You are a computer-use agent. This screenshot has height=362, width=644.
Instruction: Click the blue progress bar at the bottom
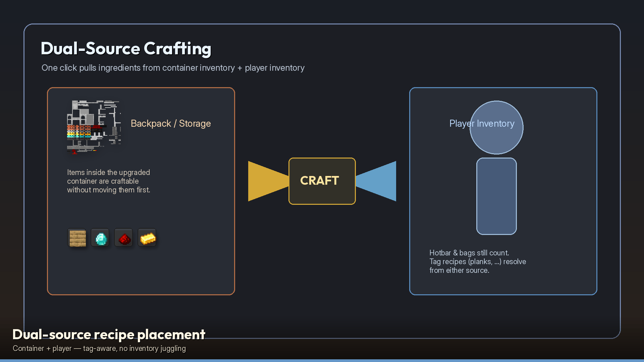(322, 361)
